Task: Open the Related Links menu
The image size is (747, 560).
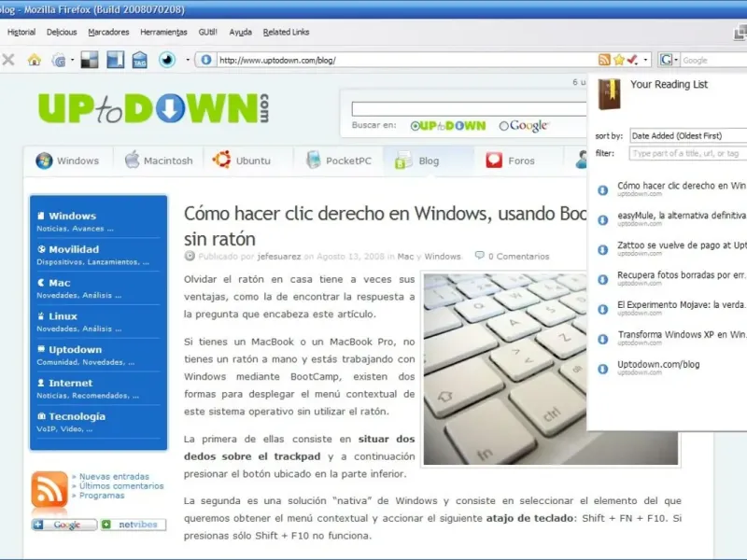Action: (x=287, y=32)
